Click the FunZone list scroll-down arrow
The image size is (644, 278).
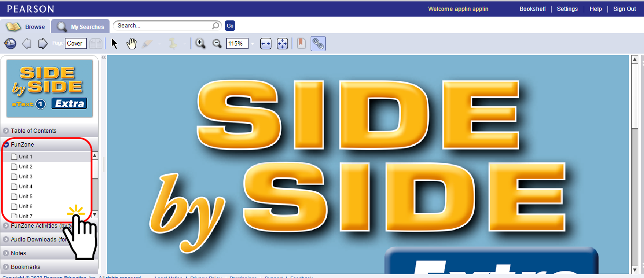(95, 214)
